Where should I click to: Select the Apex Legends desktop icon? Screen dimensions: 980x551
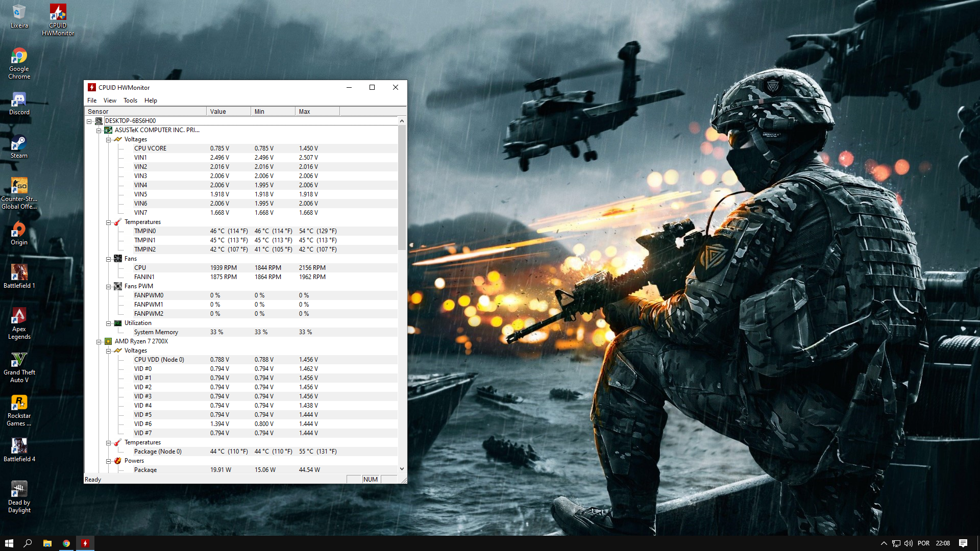19,323
